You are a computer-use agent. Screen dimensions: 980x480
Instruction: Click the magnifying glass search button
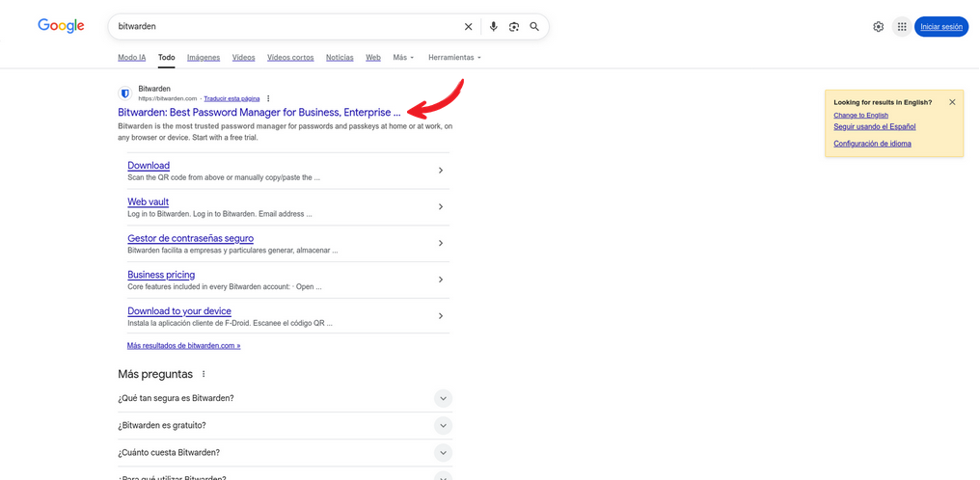pyautogui.click(x=534, y=27)
